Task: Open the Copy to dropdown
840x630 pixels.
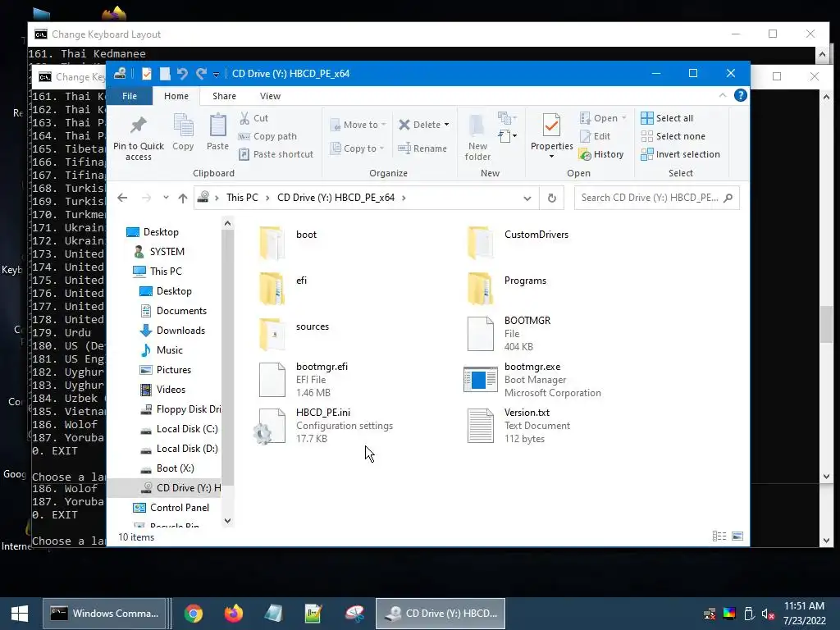Action: pyautogui.click(x=357, y=148)
